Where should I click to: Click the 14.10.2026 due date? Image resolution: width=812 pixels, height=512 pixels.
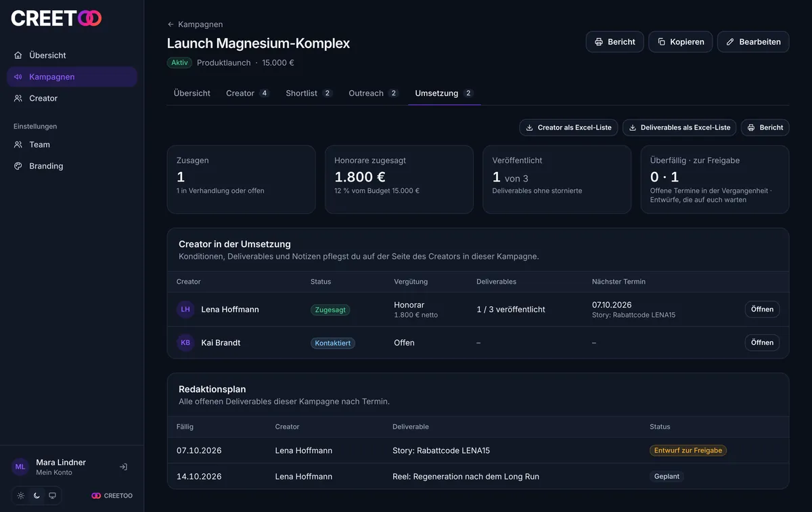click(x=199, y=476)
